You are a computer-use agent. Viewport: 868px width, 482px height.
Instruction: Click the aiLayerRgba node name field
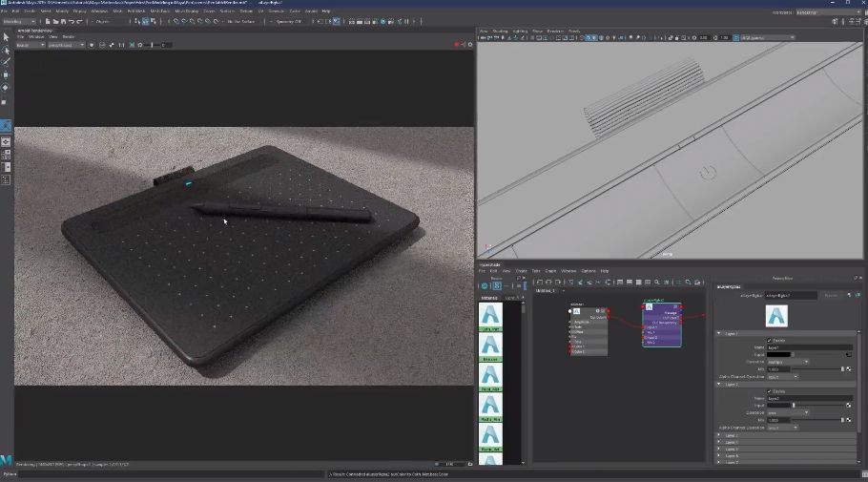point(791,295)
